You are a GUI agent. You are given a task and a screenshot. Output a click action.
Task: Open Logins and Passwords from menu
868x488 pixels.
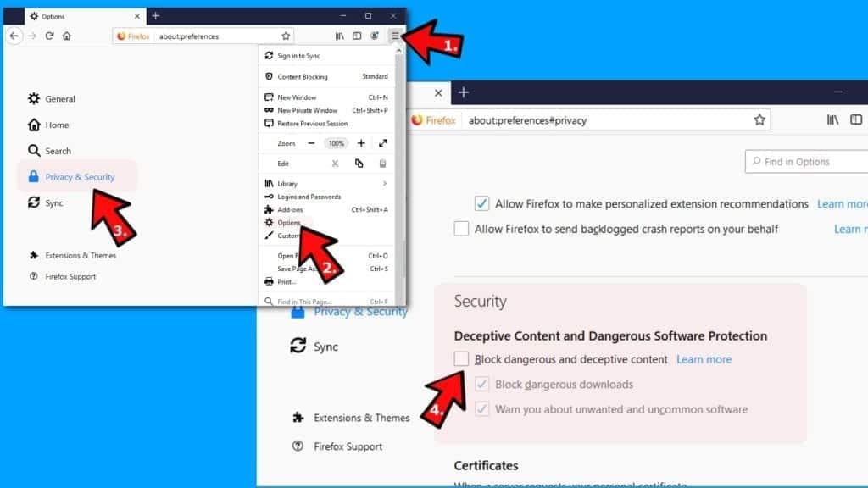pyautogui.click(x=326, y=197)
